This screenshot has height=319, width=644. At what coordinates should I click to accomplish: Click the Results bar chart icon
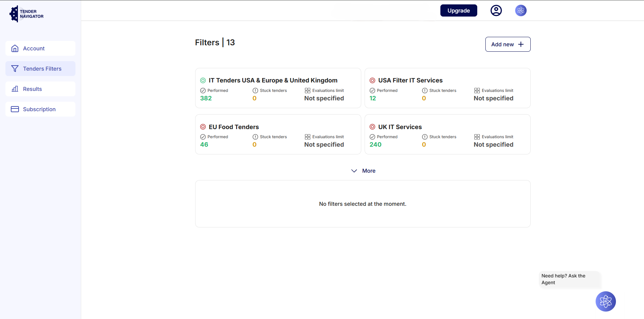tap(15, 89)
